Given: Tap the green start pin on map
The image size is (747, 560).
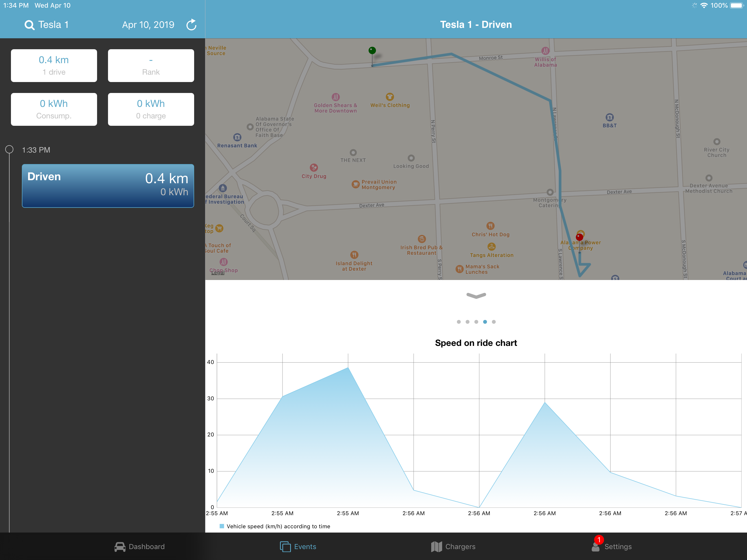Looking at the screenshot, I should point(372,51).
